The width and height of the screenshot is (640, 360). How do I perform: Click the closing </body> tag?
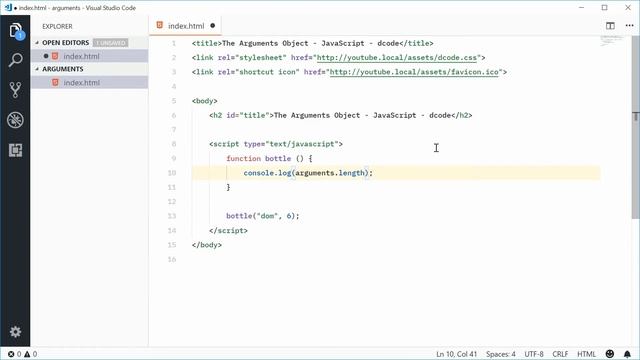click(x=207, y=245)
